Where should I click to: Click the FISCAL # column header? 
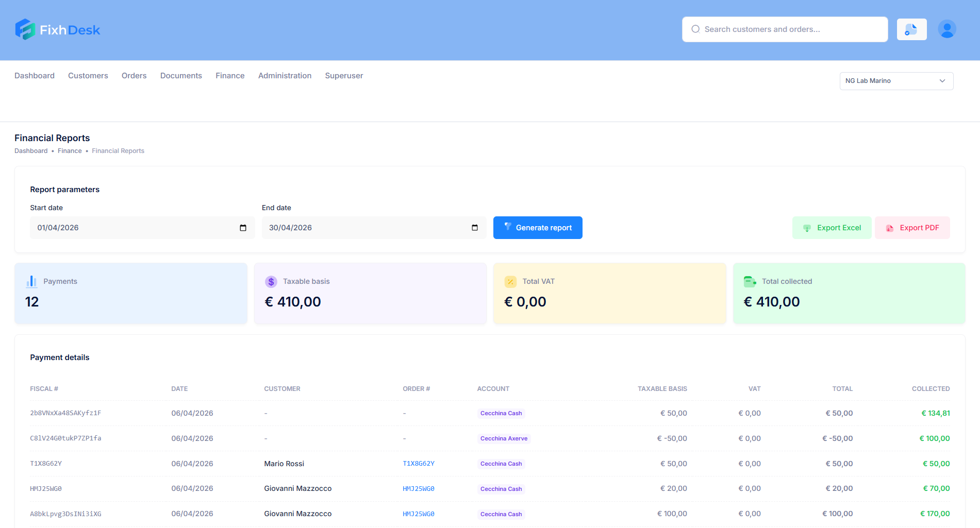(x=44, y=389)
